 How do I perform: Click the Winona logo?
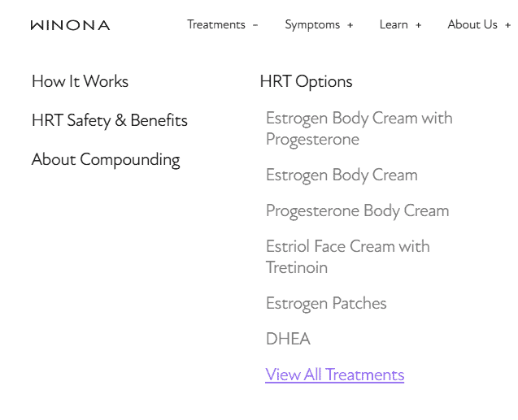70,25
